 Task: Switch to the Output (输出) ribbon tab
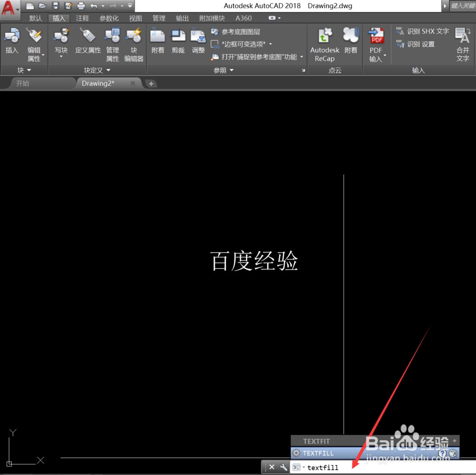(x=182, y=18)
